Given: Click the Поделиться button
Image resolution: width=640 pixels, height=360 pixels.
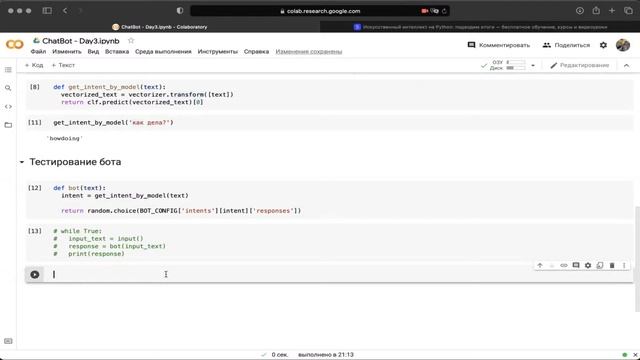Looking at the screenshot, I should pyautogui.click(x=567, y=45).
